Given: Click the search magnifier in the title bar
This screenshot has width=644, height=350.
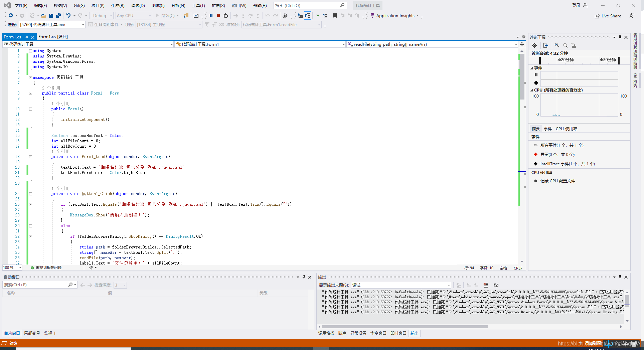Looking at the screenshot, I should pos(342,5).
